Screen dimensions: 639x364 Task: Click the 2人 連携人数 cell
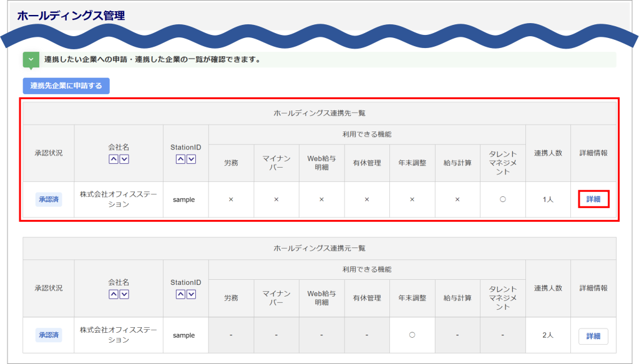[548, 335]
